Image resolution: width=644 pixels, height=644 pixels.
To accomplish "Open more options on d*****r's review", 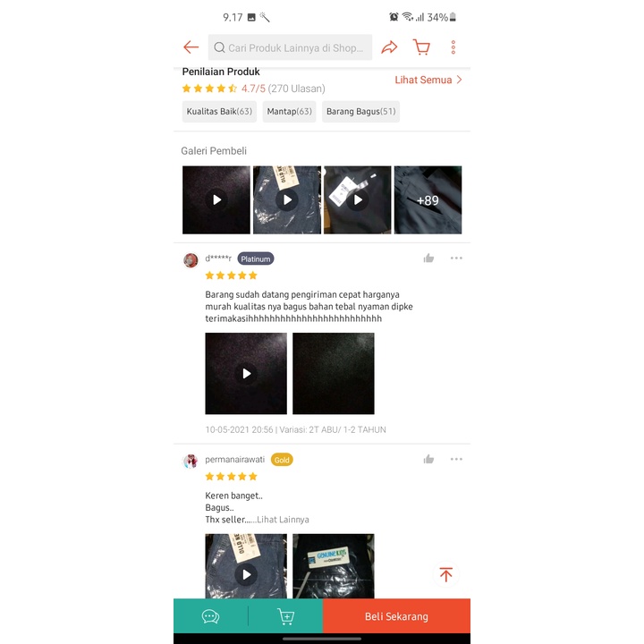I will pyautogui.click(x=456, y=258).
